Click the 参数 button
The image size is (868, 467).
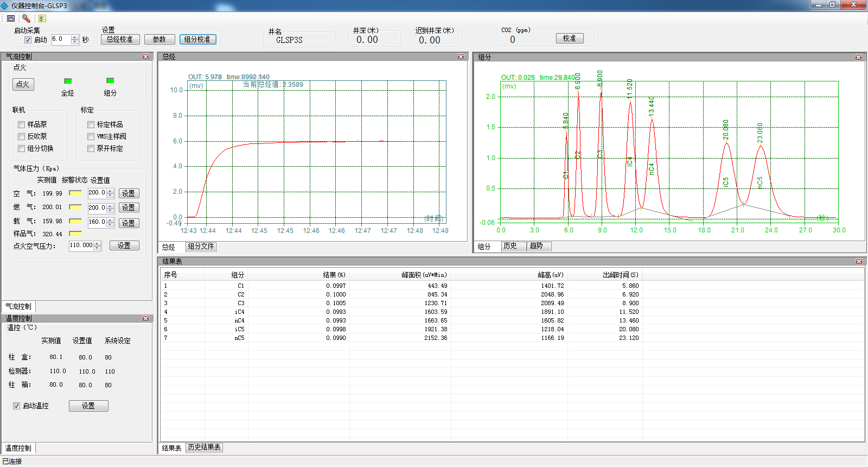coord(159,40)
